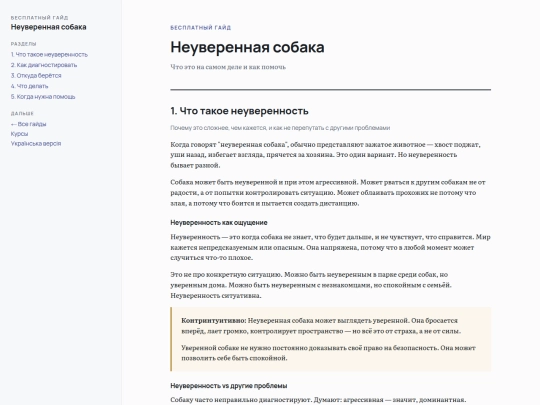The image size is (540, 405).
Task: Click paragraph starting "Когда говорят"
Action: tap(325, 155)
